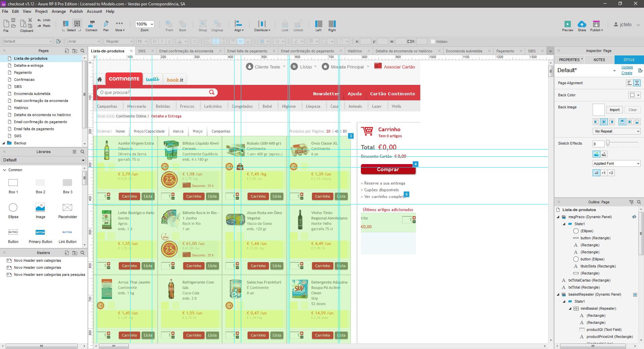Select the Pen tool
This screenshot has width=644, height=349.
106,26
